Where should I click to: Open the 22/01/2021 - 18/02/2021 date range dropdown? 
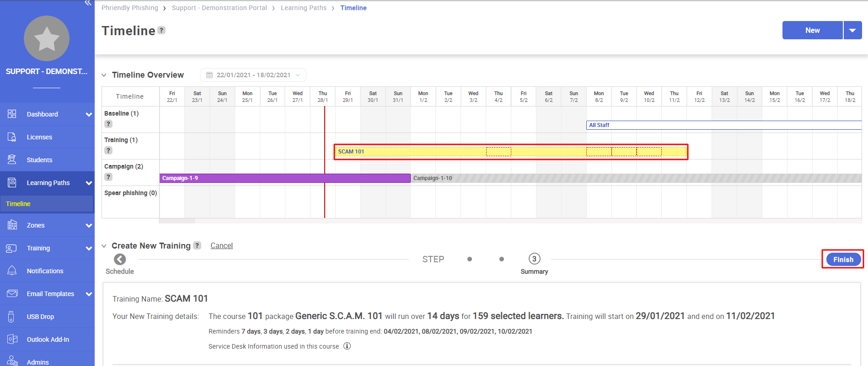coord(253,75)
